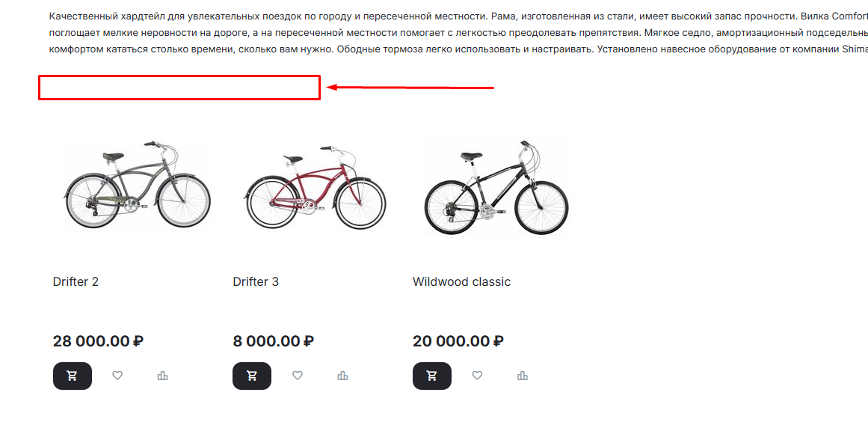Add Drifter 2 to the cart
Image resolution: width=868 pixels, height=431 pixels.
coord(72,376)
